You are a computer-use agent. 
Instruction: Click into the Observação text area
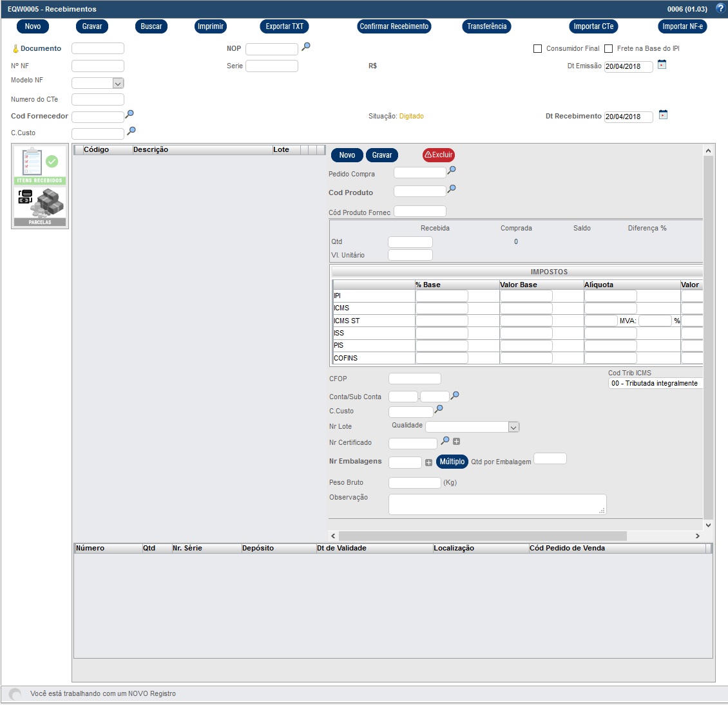point(497,504)
